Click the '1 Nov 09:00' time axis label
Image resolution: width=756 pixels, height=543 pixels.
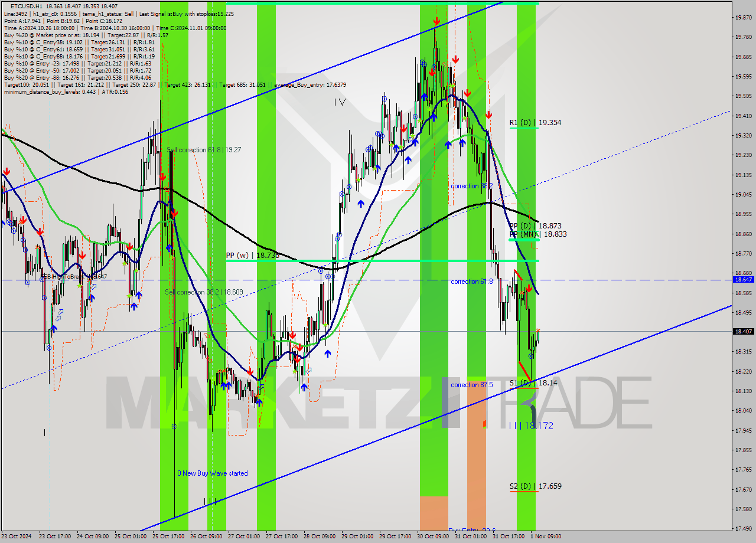coord(545,537)
